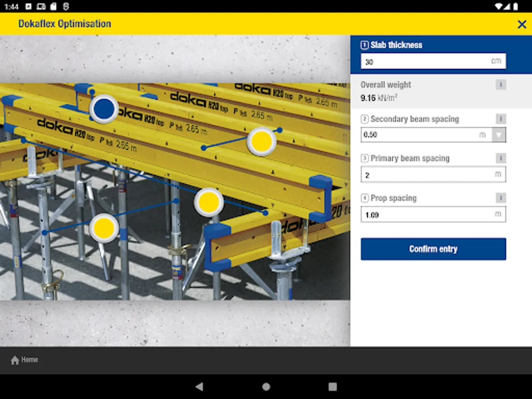532x399 pixels.
Task: Tap the Android recent apps square button
Action: coord(332,387)
